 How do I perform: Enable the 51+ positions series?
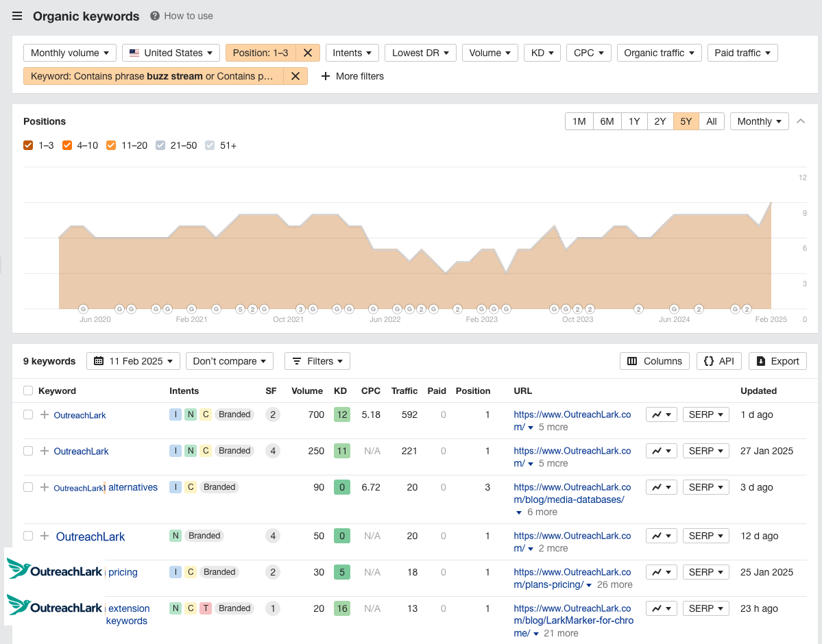click(x=210, y=145)
